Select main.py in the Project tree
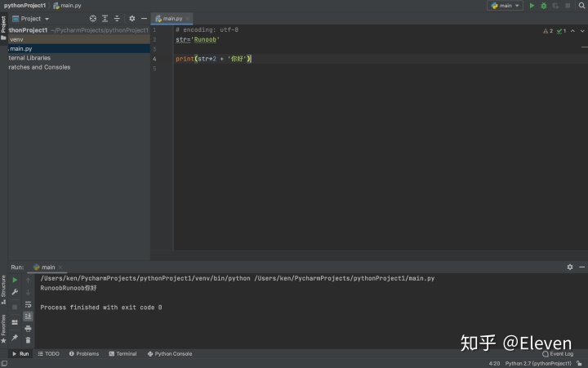Image resolution: width=588 pixels, height=368 pixels. pos(79,48)
